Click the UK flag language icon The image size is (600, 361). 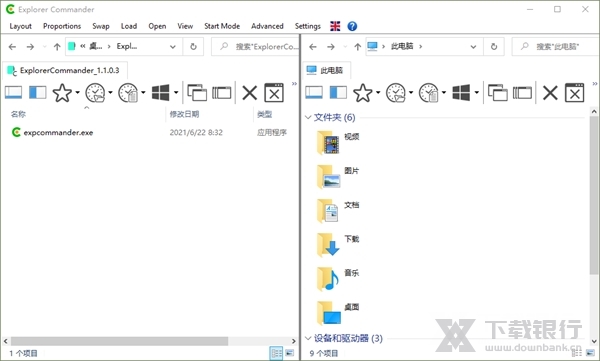(x=335, y=26)
